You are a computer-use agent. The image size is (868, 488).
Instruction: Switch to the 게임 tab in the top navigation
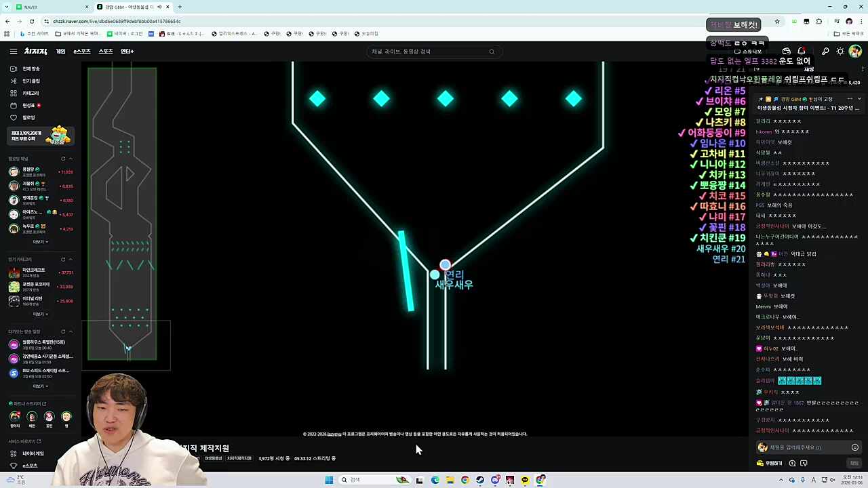[x=60, y=52]
